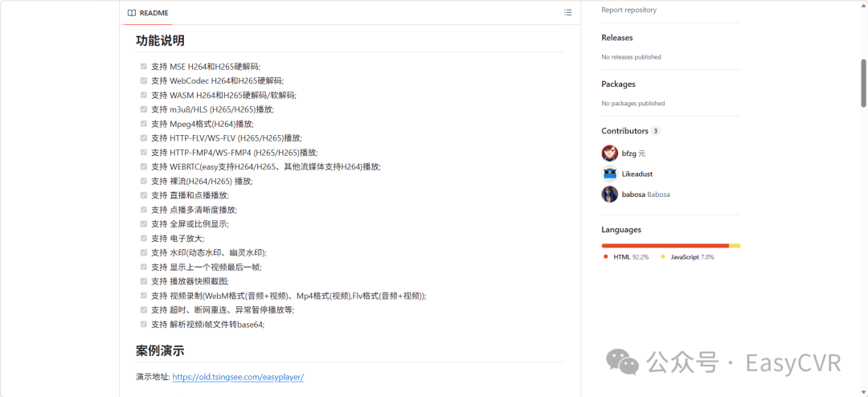Toggle checkbox for HTTP-FMP4/WS-FMP4播放
Image resolution: width=868 pixels, height=397 pixels.
pyautogui.click(x=143, y=152)
